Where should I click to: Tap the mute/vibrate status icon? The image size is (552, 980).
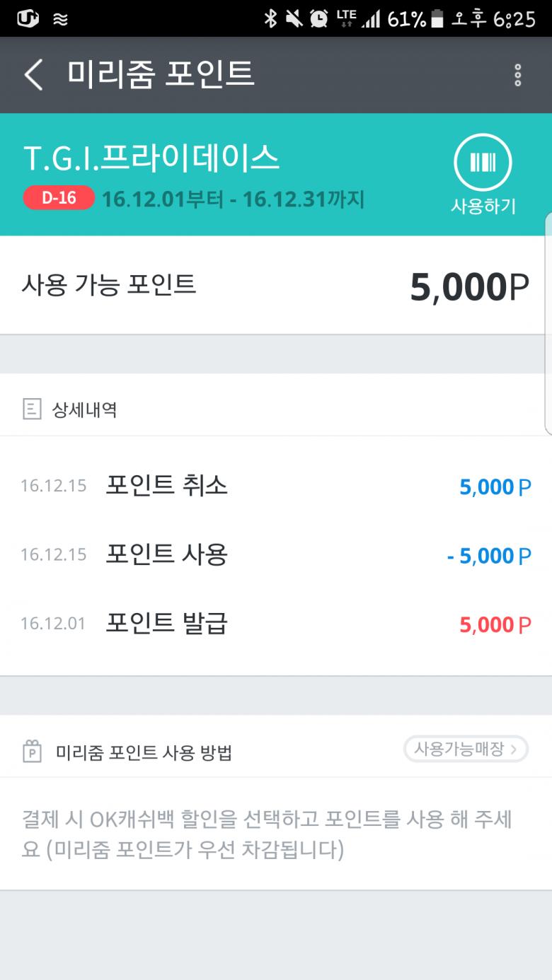(294, 18)
